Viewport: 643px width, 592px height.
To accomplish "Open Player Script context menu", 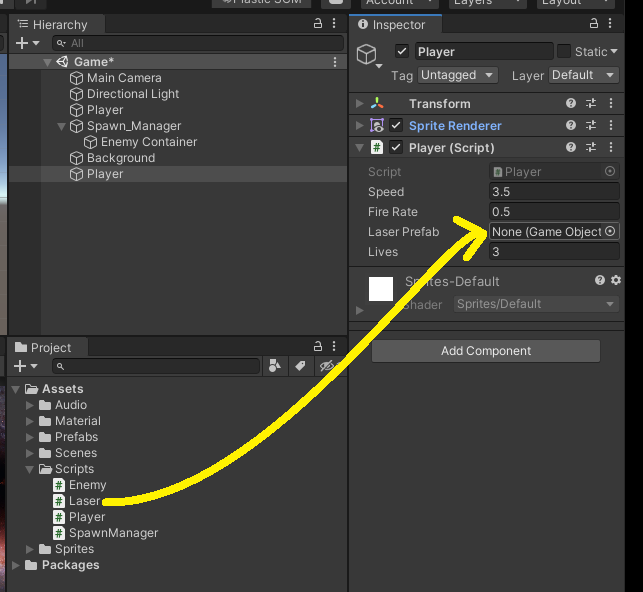I will (611, 147).
